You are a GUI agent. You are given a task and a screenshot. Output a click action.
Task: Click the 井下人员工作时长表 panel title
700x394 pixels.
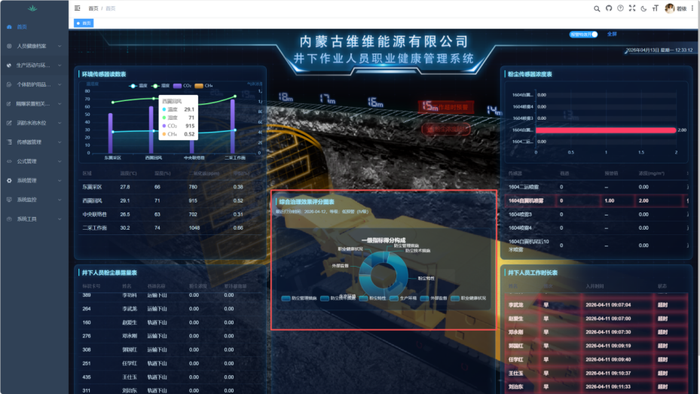pos(532,273)
